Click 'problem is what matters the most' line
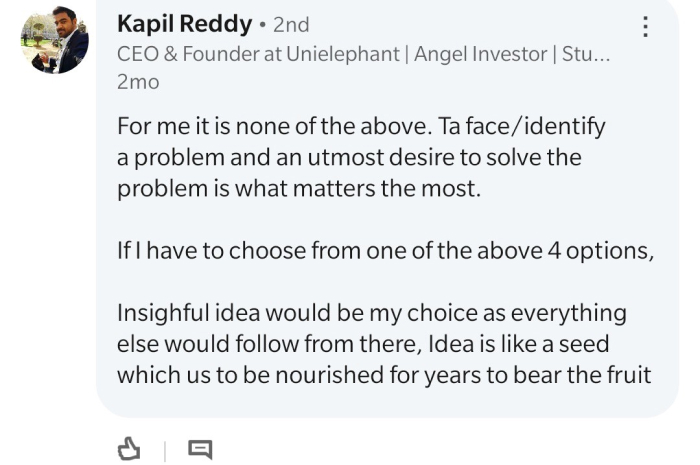The image size is (700, 465). click(299, 188)
